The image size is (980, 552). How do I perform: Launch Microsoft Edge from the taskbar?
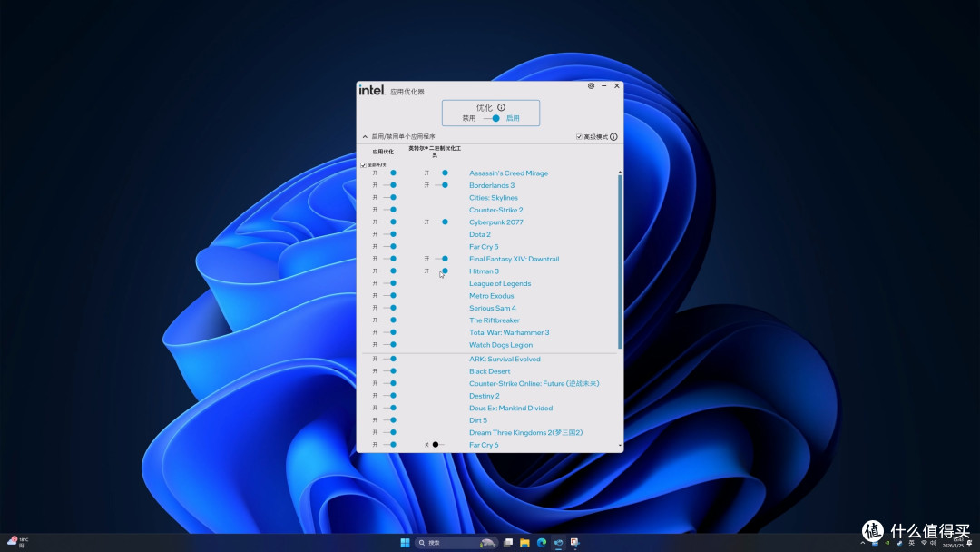[541, 543]
